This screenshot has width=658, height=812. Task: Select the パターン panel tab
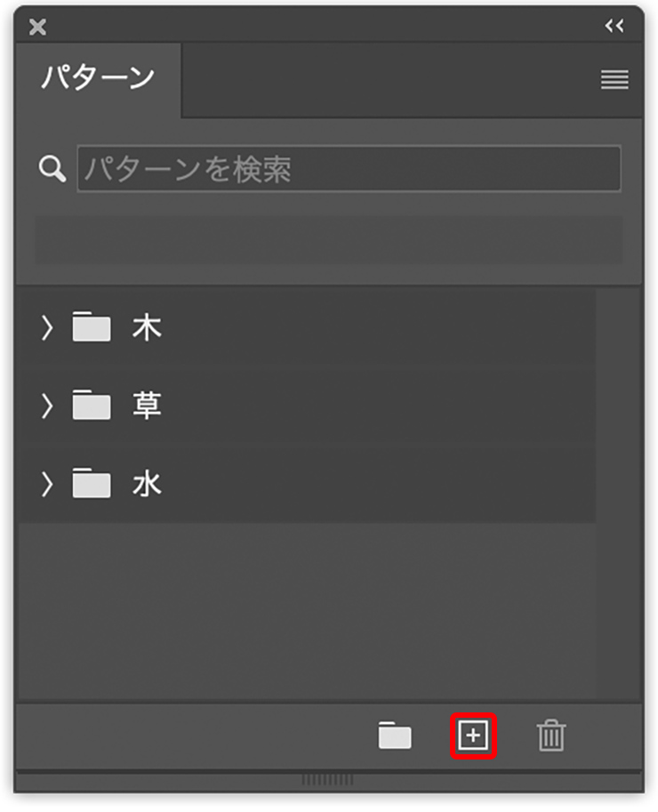[x=99, y=79]
